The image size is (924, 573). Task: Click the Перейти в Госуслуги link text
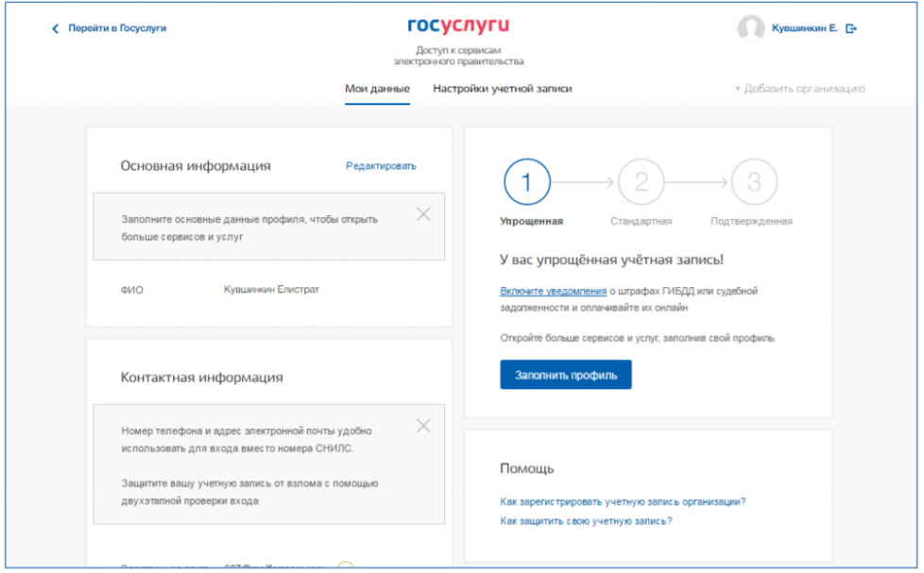[116, 28]
